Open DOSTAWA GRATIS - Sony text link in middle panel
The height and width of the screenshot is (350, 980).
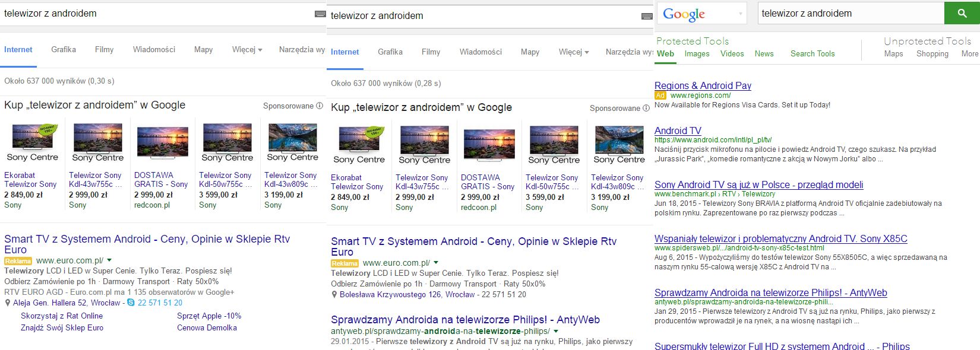pos(488,182)
